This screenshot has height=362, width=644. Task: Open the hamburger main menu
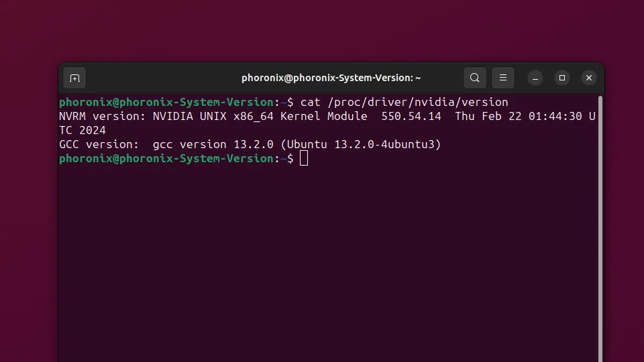[503, 78]
